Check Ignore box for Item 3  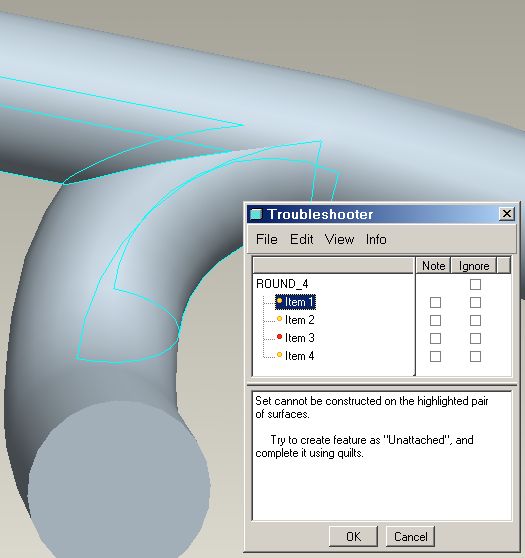475,338
